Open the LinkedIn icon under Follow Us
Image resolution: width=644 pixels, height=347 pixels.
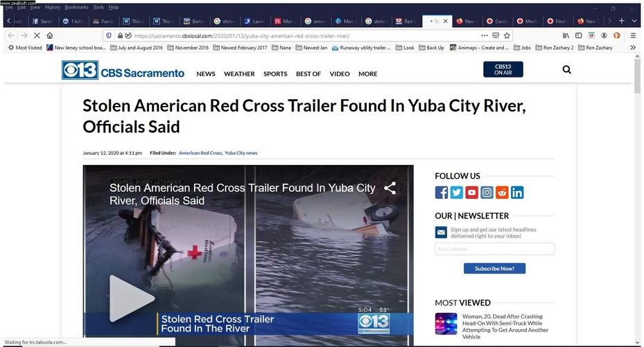pyautogui.click(x=517, y=193)
